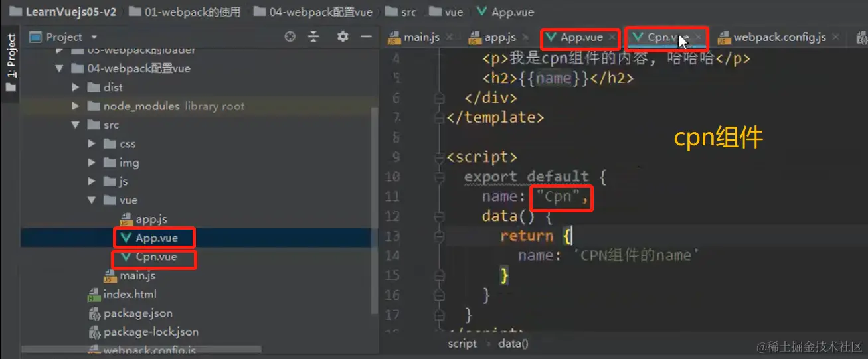Collapse the 04-webpack配置vue folder
Image resolution: width=868 pixels, height=359 pixels.
click(x=60, y=68)
